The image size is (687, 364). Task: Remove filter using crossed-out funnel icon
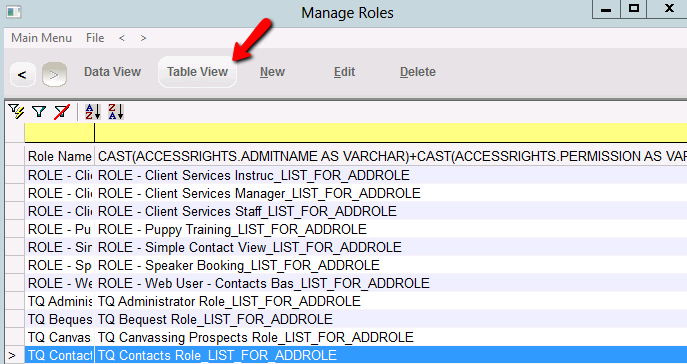(x=62, y=112)
